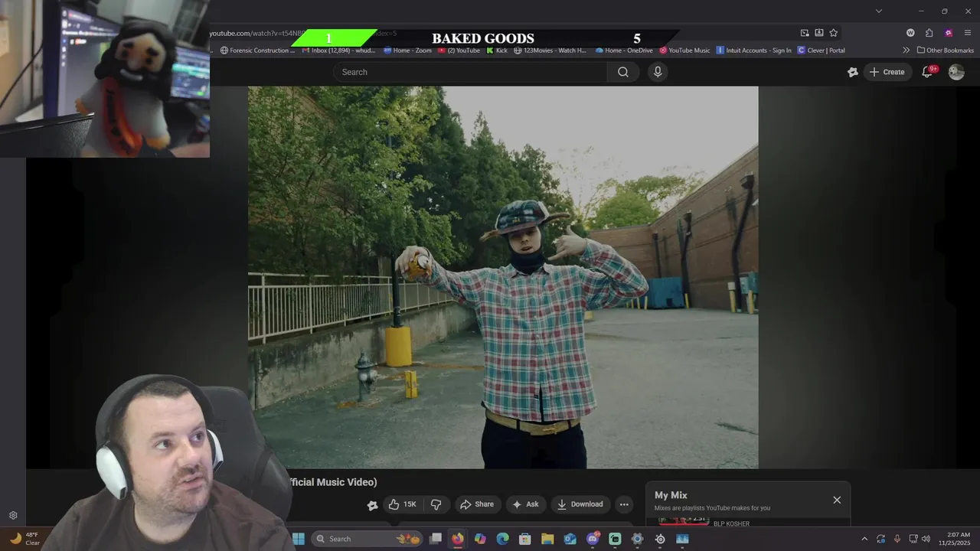This screenshot has width=980, height=551.
Task: Open Task View in the taskbar
Action: (x=436, y=539)
